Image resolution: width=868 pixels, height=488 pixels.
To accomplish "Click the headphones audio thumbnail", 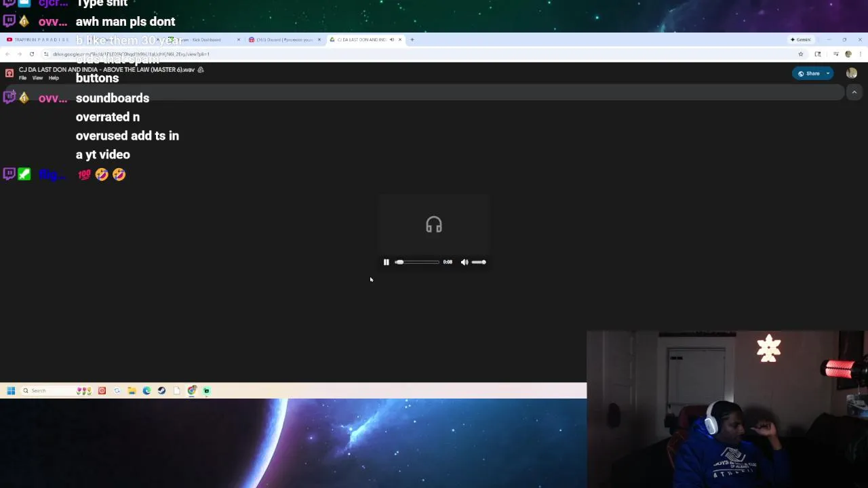I will [434, 224].
